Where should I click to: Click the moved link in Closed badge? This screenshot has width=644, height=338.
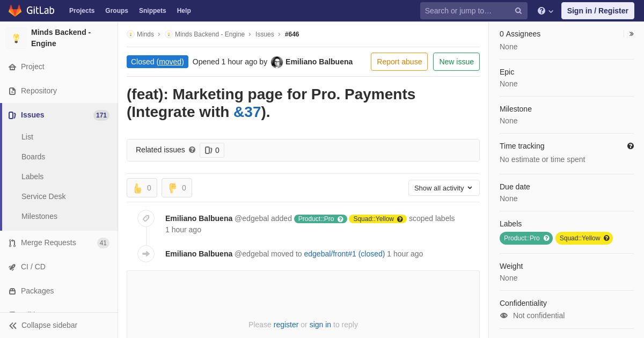pos(170,62)
